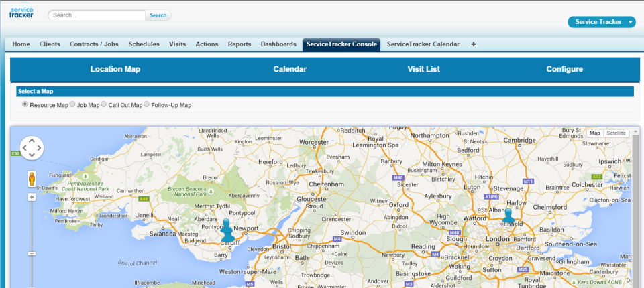Open the Actions tab
Image resolution: width=644 pixels, height=288 pixels.
coord(207,44)
